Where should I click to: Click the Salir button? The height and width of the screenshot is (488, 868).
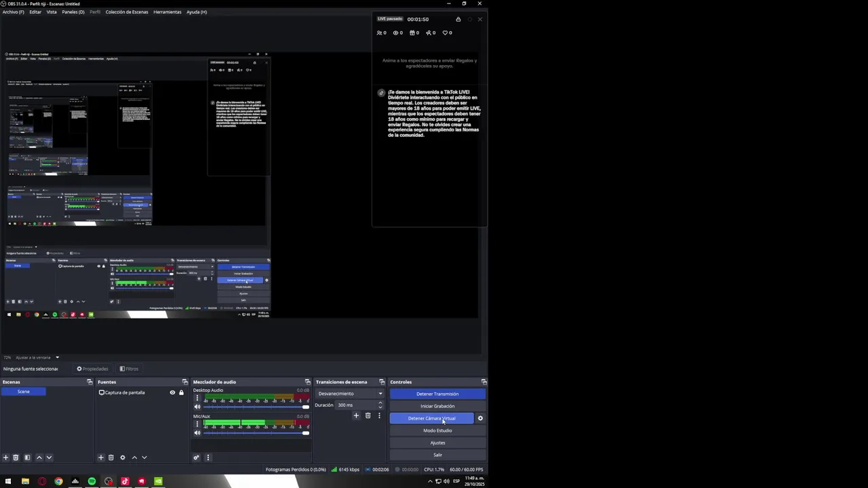(437, 455)
